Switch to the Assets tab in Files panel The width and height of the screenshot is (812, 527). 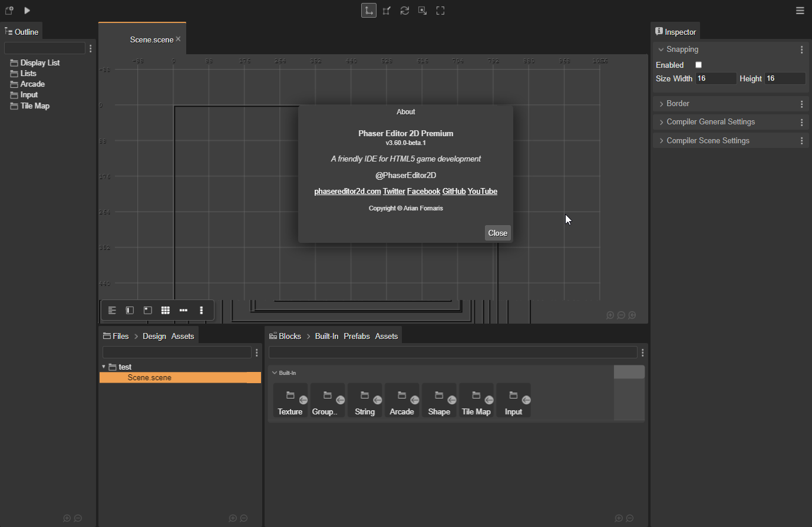(183, 336)
